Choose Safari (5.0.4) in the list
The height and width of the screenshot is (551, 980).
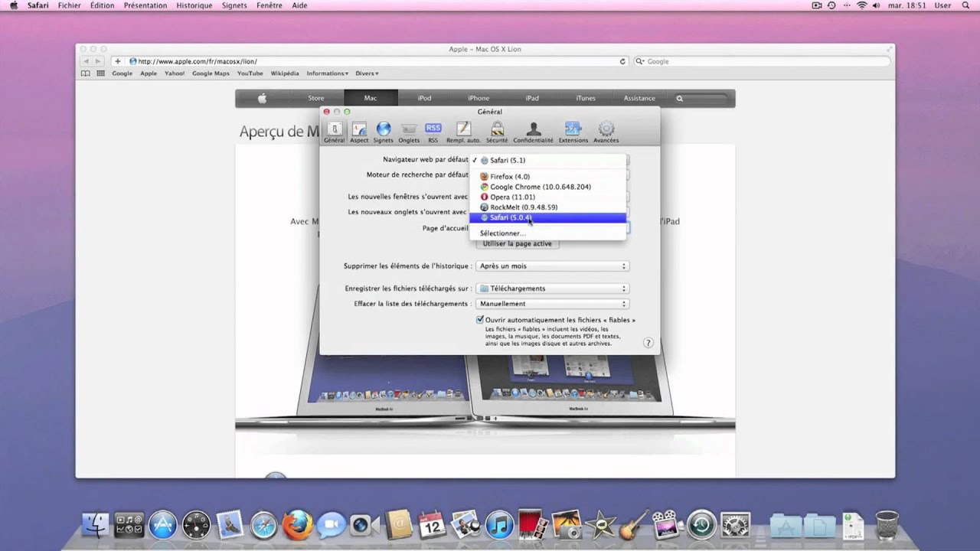[x=547, y=218]
